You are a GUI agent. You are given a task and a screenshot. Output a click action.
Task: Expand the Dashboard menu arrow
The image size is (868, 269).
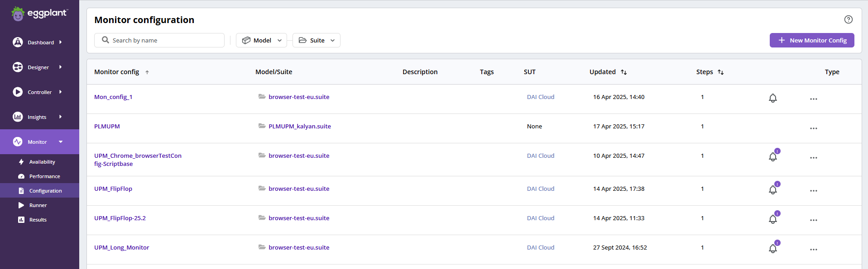[61, 42]
